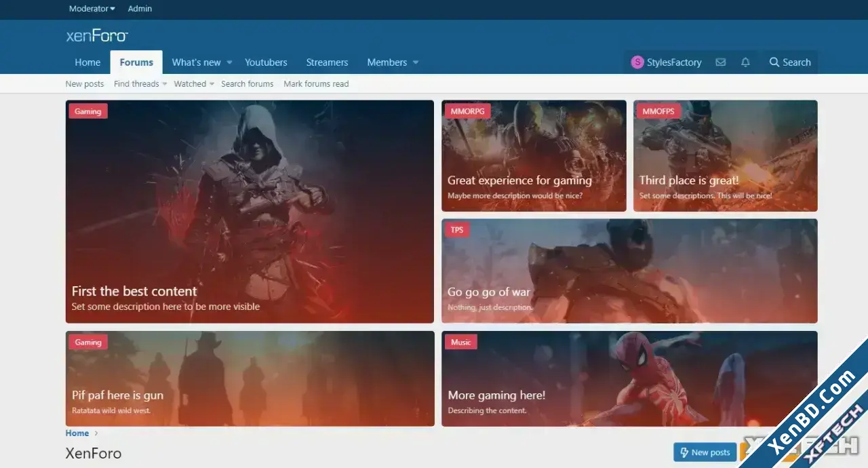Expand the Find threads menu
This screenshot has height=468, width=868.
pyautogui.click(x=140, y=84)
